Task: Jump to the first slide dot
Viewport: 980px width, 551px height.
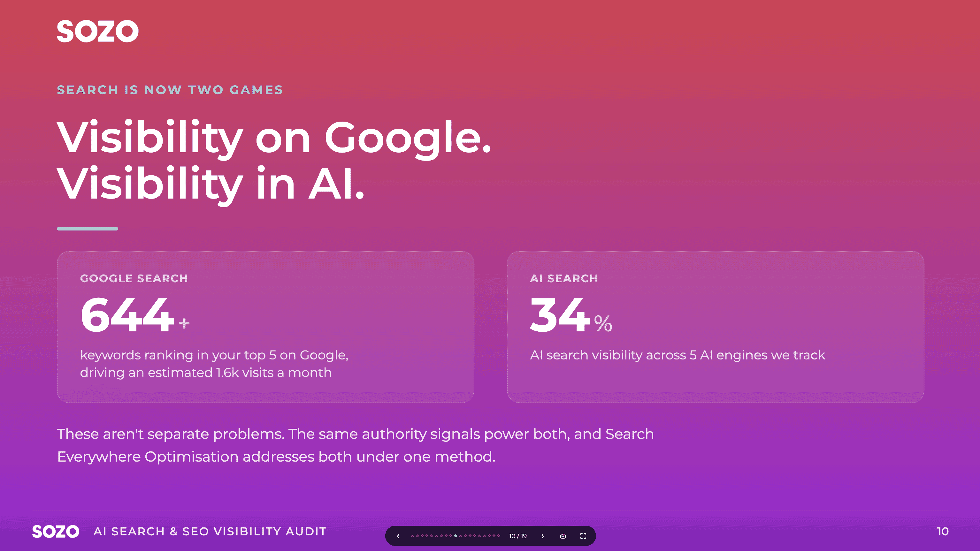Action: (413, 536)
